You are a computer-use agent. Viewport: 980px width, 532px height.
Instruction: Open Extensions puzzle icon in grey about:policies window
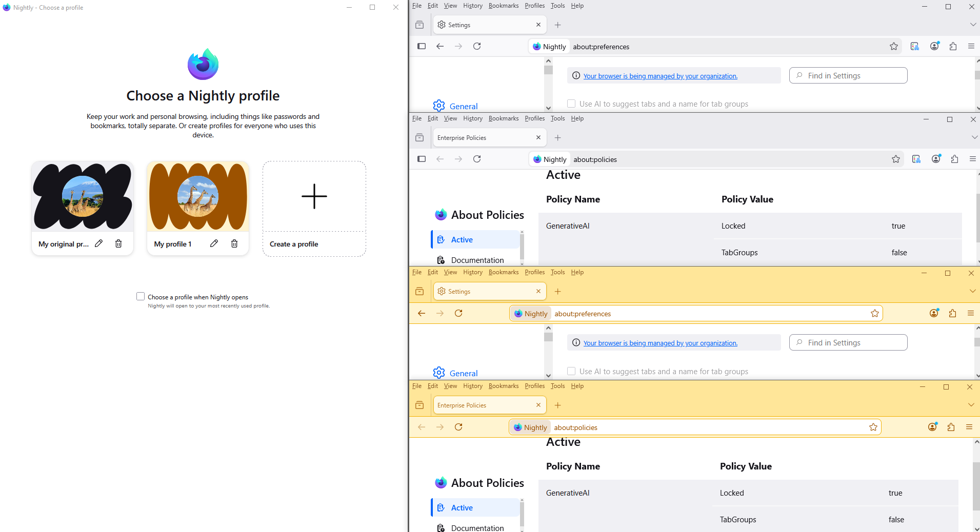point(954,159)
